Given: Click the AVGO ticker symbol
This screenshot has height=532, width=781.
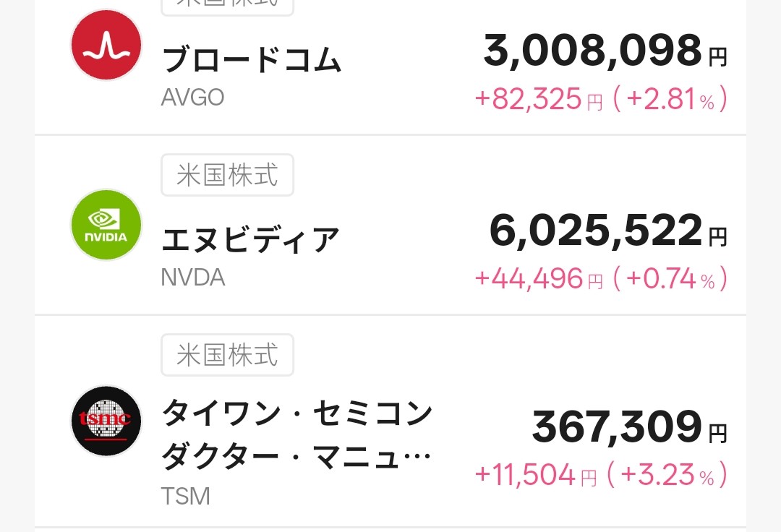Looking at the screenshot, I should 192,97.
